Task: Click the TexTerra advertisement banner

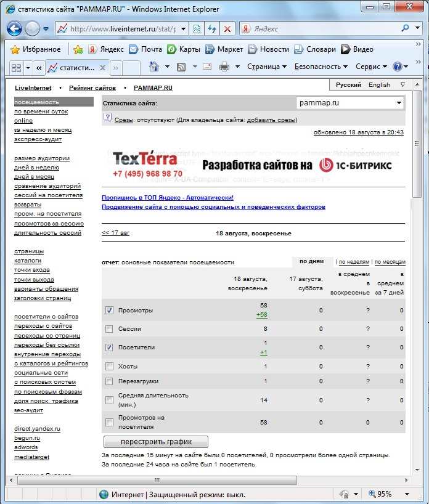Action: coord(253,165)
